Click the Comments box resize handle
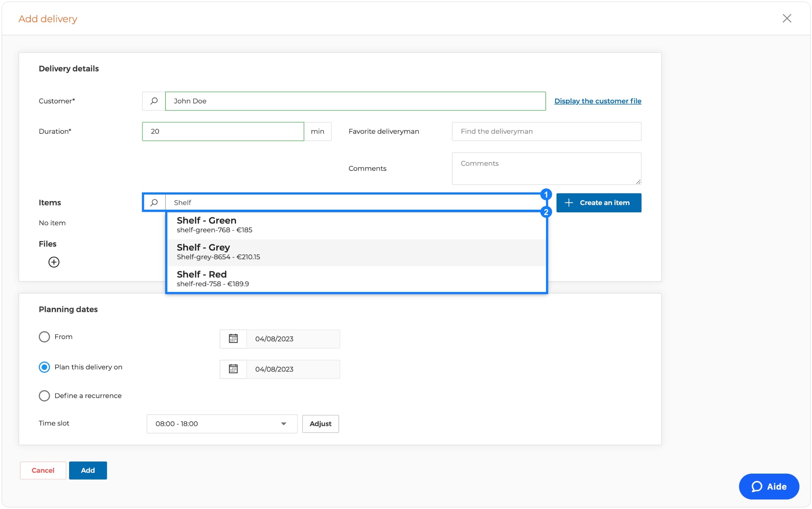812x509 pixels. (x=638, y=181)
